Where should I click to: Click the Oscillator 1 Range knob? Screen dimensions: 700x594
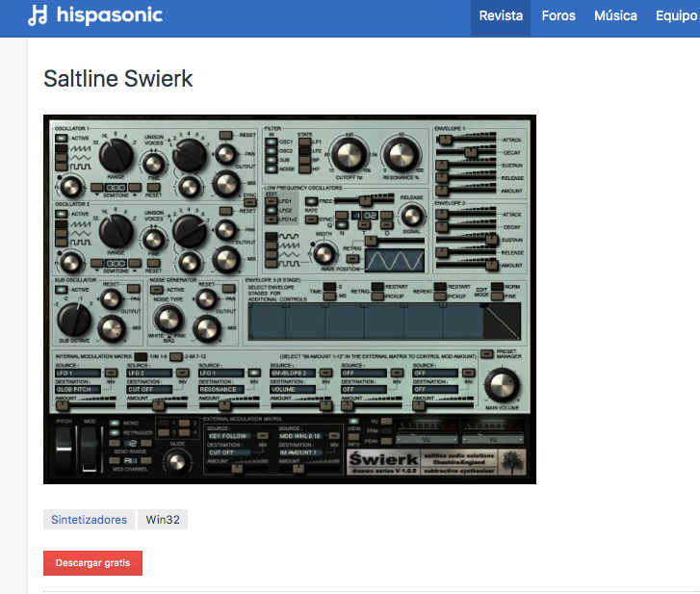point(116,156)
